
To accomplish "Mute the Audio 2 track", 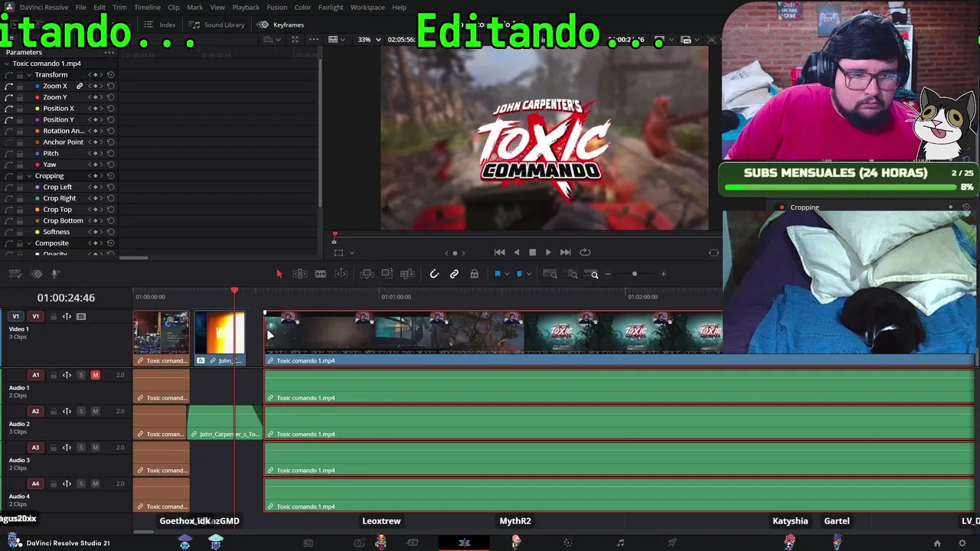I will [x=95, y=411].
